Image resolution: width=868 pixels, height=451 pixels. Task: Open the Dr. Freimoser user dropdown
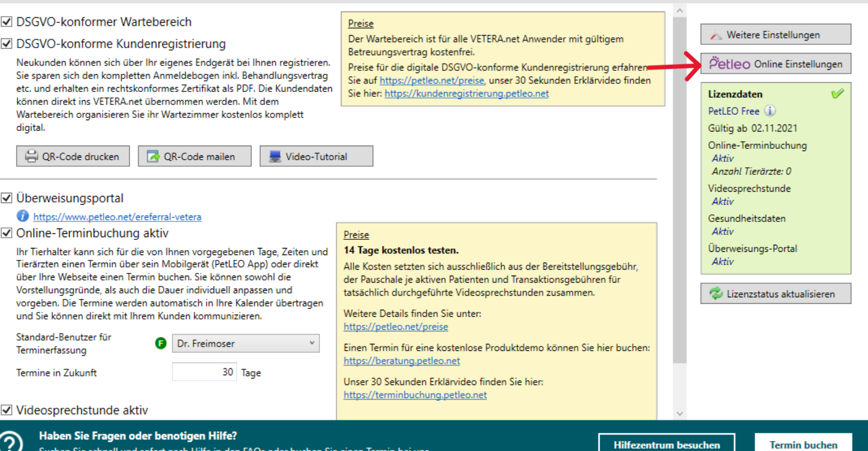coord(246,343)
